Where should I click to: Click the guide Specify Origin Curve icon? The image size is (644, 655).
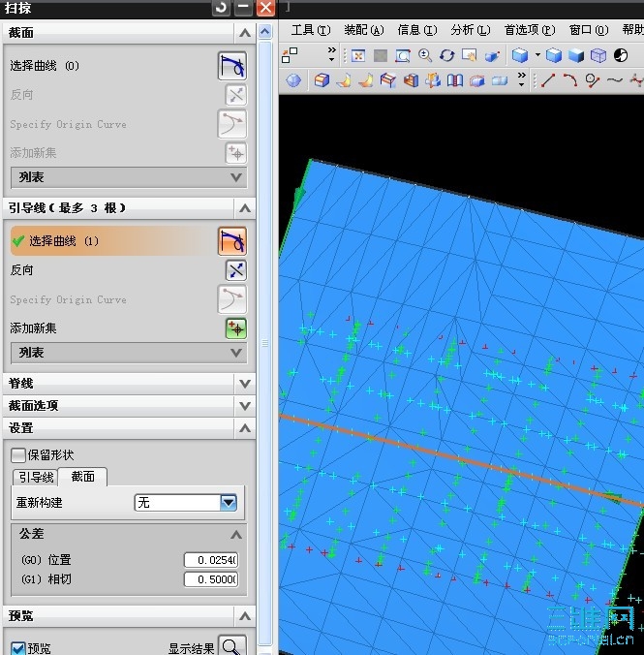click(232, 299)
